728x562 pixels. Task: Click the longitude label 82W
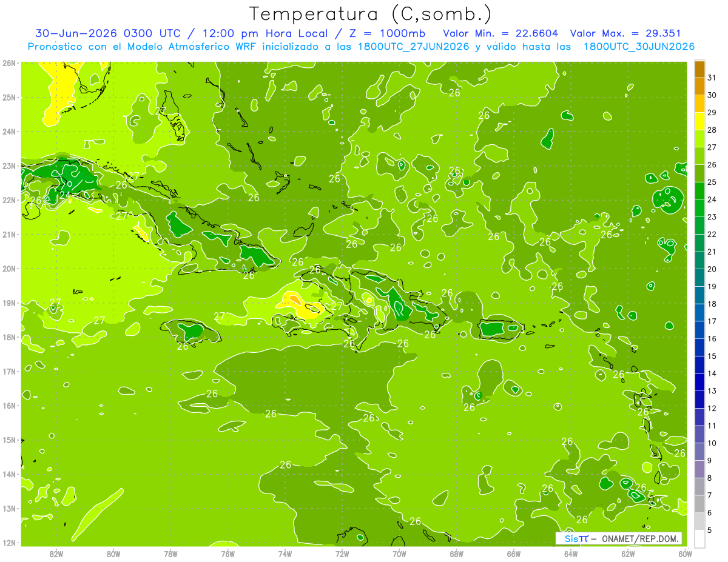(x=56, y=553)
